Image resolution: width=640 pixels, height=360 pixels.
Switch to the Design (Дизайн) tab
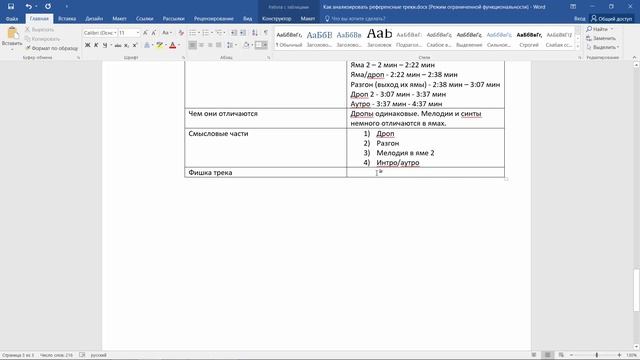point(94,19)
